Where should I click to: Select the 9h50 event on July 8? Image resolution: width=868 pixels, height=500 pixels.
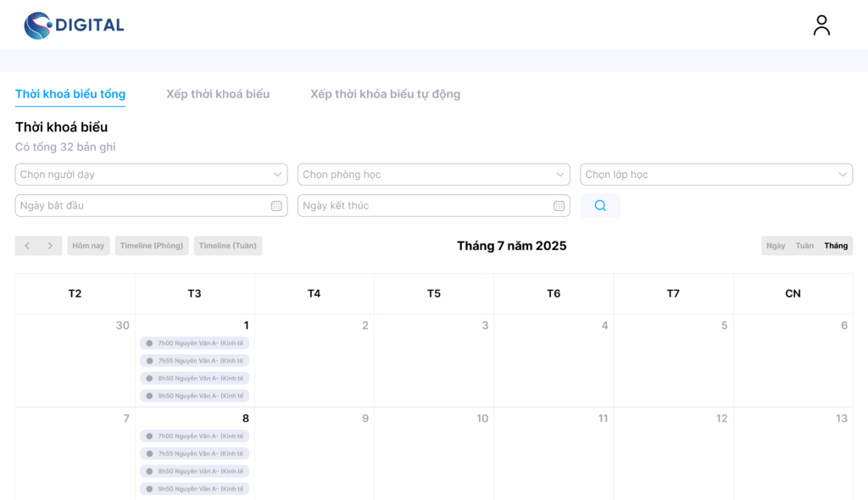[195, 489]
